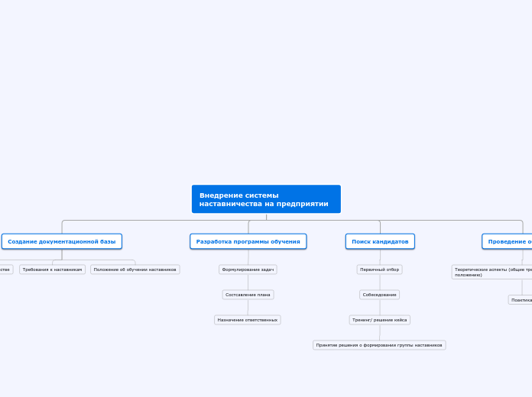Click the partially visible 'Проведение о…' branch node

pos(507,241)
